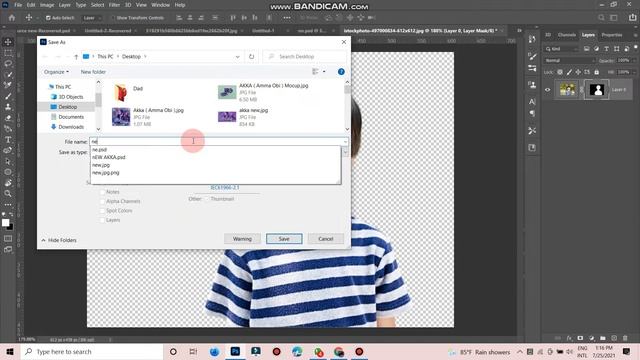Collapse folders with Hide Folders
Image resolution: width=640 pixels, height=360 pixels.
[59, 240]
